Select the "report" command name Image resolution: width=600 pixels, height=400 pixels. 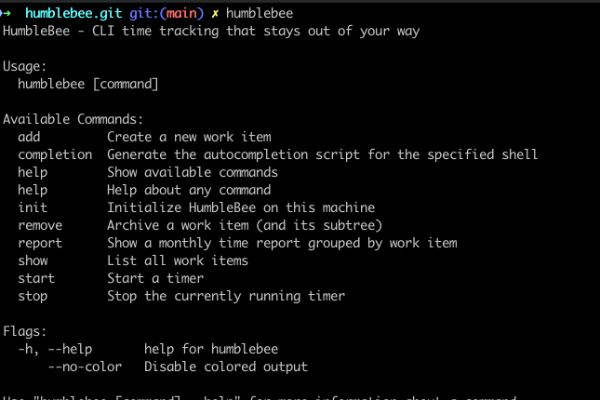tap(40, 243)
